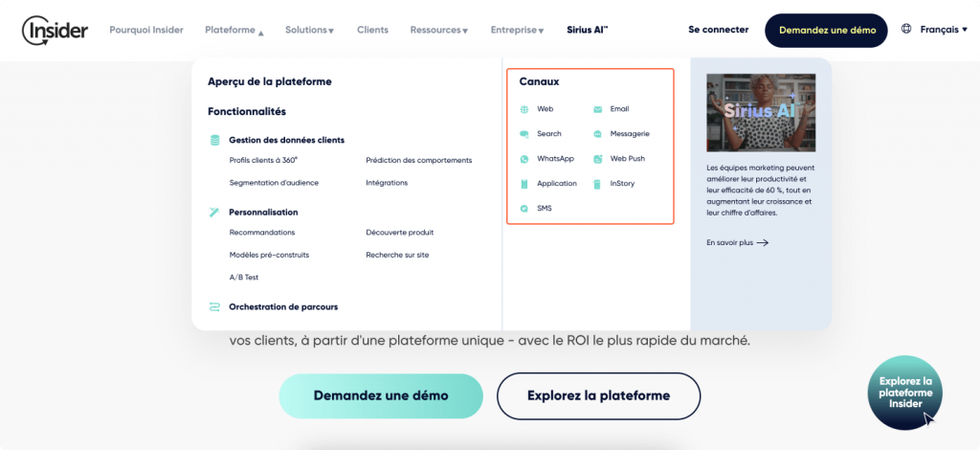The height and width of the screenshot is (450, 980).
Task: Click the Web channel label
Action: [545, 109]
